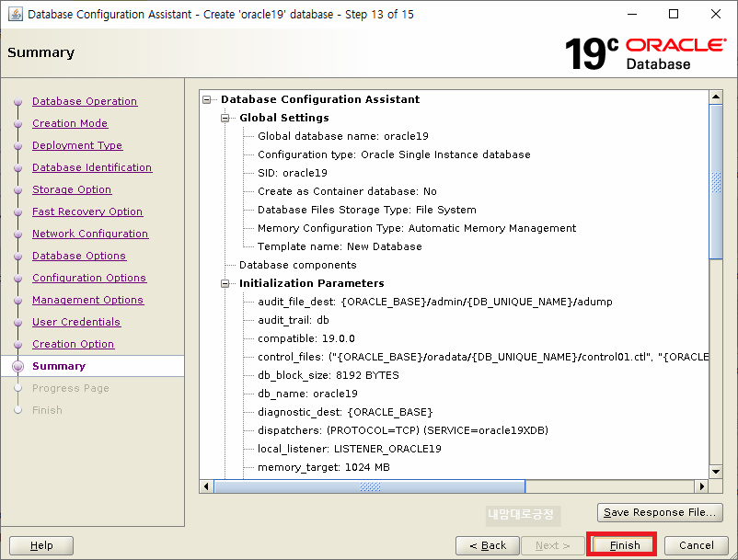Click the vertical scrollbar up arrow
The height and width of the screenshot is (560, 738).
point(716,97)
